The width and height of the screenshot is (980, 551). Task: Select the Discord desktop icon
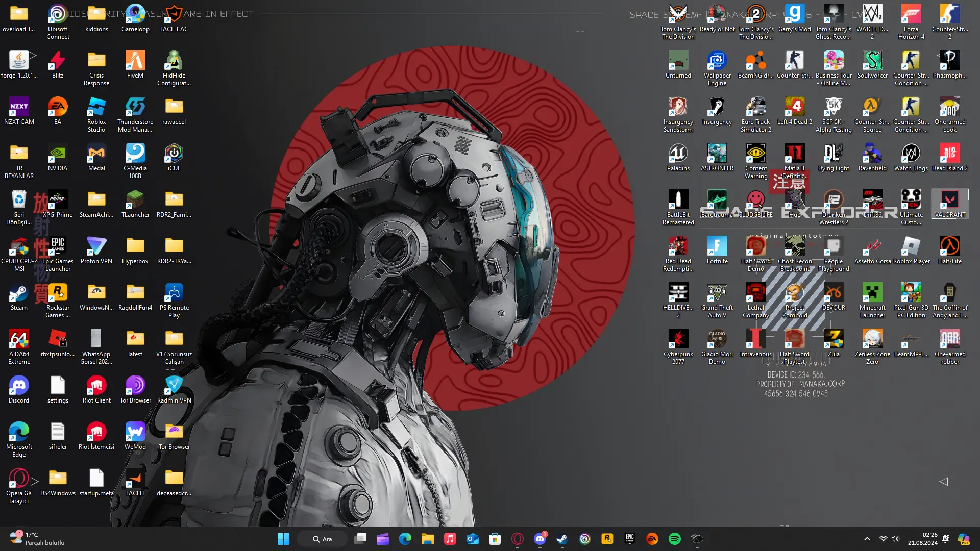point(19,389)
